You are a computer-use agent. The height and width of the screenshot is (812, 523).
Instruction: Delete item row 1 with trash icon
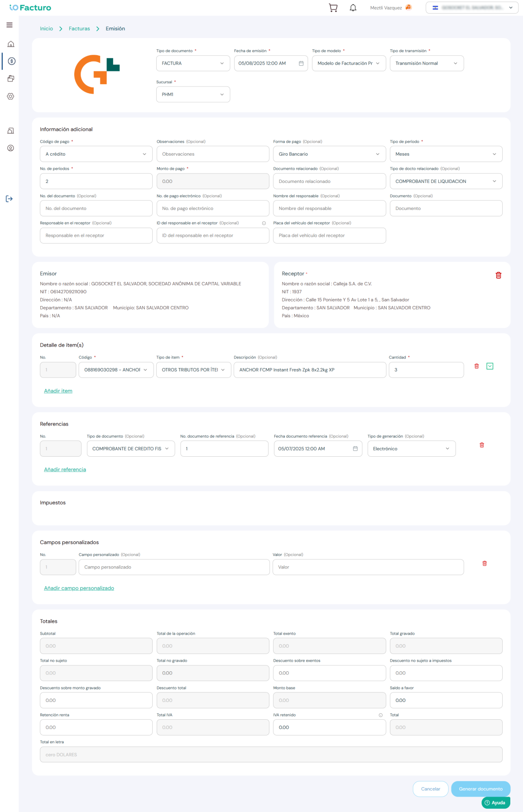(x=476, y=366)
